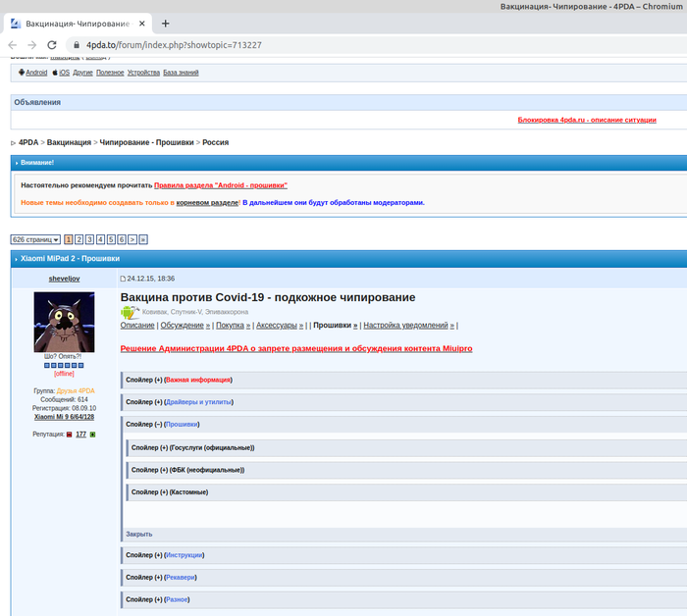Close the Вакцинация-Чипирование browser tab

point(141,23)
